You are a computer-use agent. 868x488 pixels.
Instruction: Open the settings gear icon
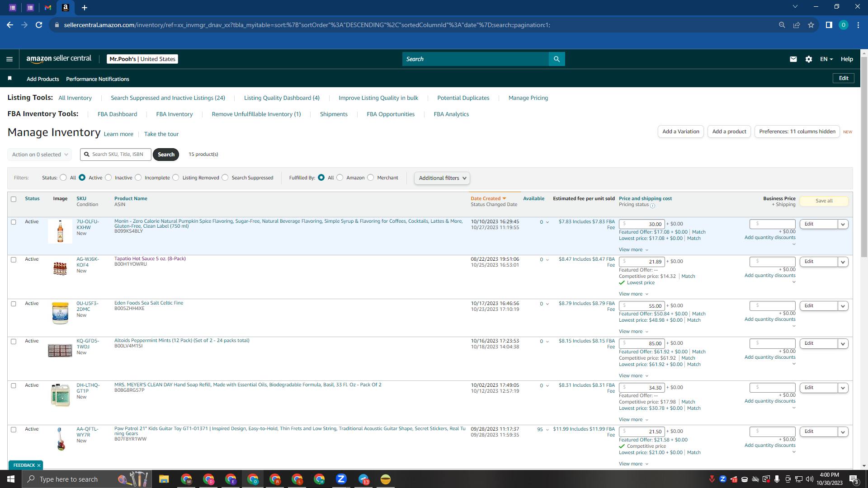[809, 59]
